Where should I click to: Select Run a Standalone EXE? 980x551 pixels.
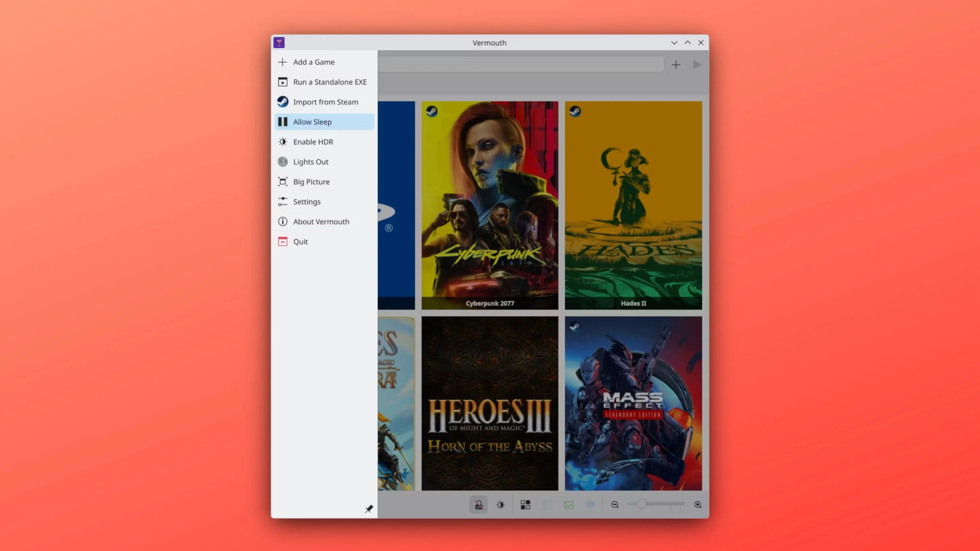coord(324,82)
